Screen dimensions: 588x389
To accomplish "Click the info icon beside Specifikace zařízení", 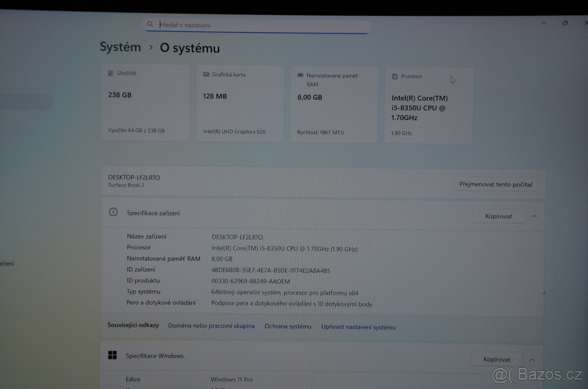I will (113, 212).
